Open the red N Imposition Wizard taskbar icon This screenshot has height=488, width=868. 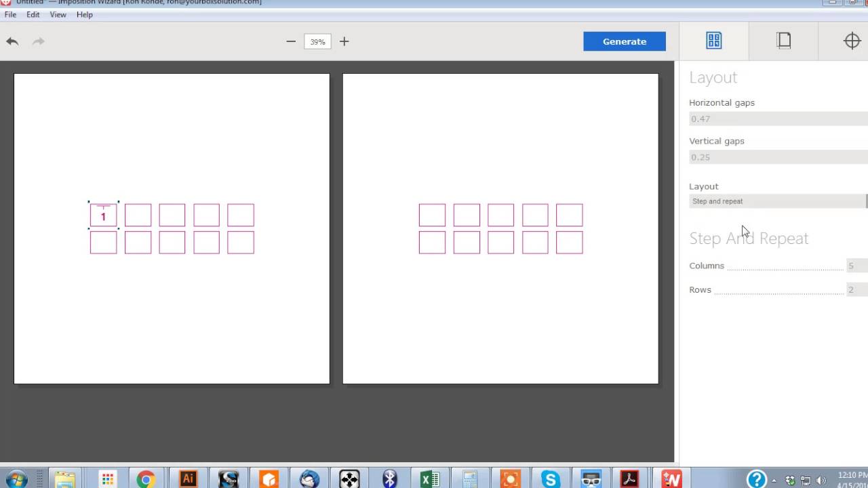(x=671, y=479)
